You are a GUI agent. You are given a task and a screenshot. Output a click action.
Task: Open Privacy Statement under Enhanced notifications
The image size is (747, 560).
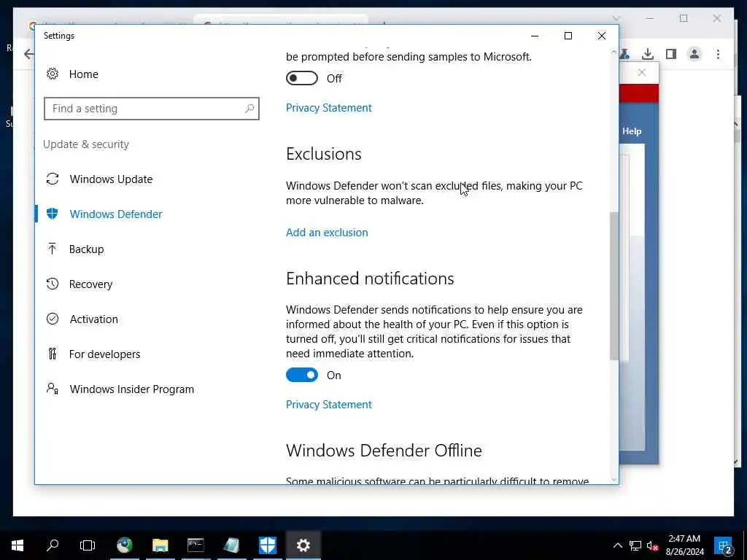pos(329,404)
